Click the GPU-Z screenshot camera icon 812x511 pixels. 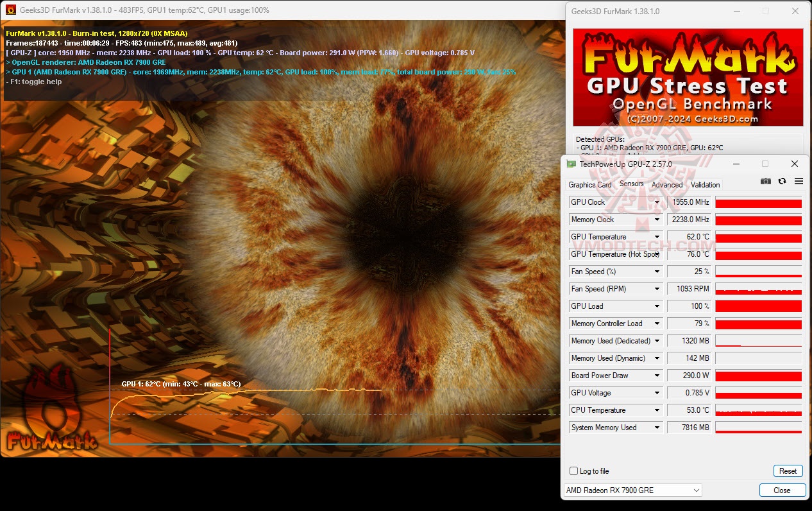click(766, 181)
